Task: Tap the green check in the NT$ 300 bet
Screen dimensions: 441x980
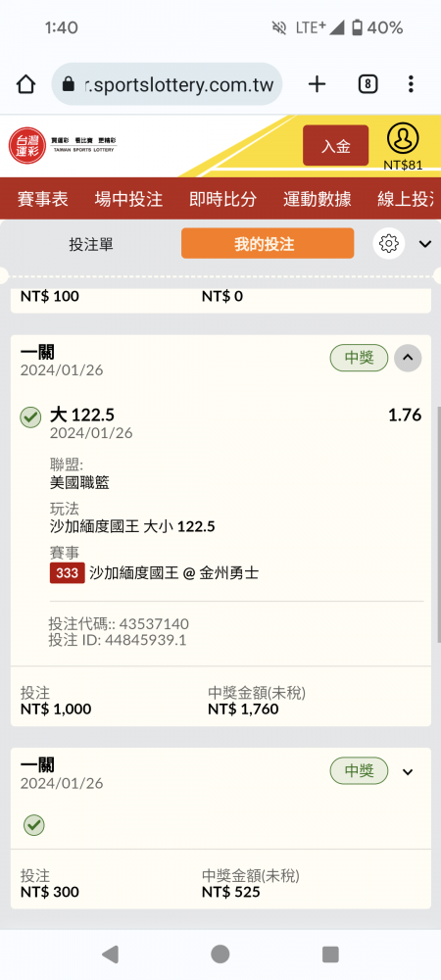Action: pyautogui.click(x=33, y=825)
